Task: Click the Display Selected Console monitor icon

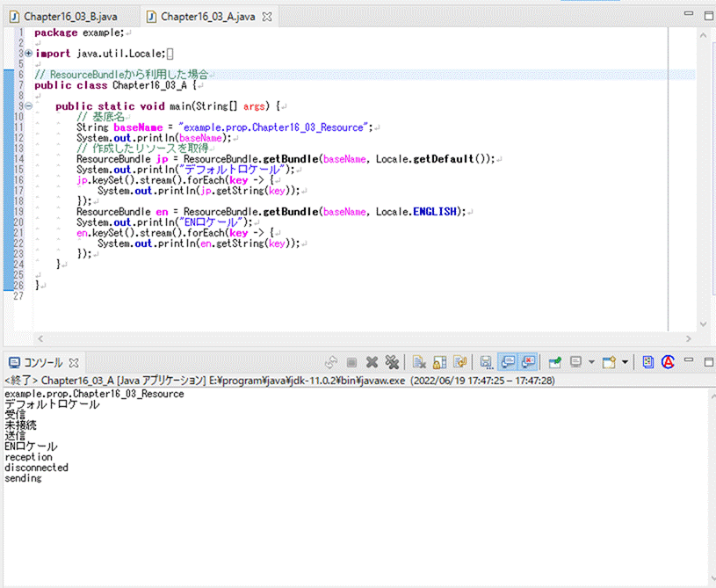Action: pyautogui.click(x=575, y=362)
